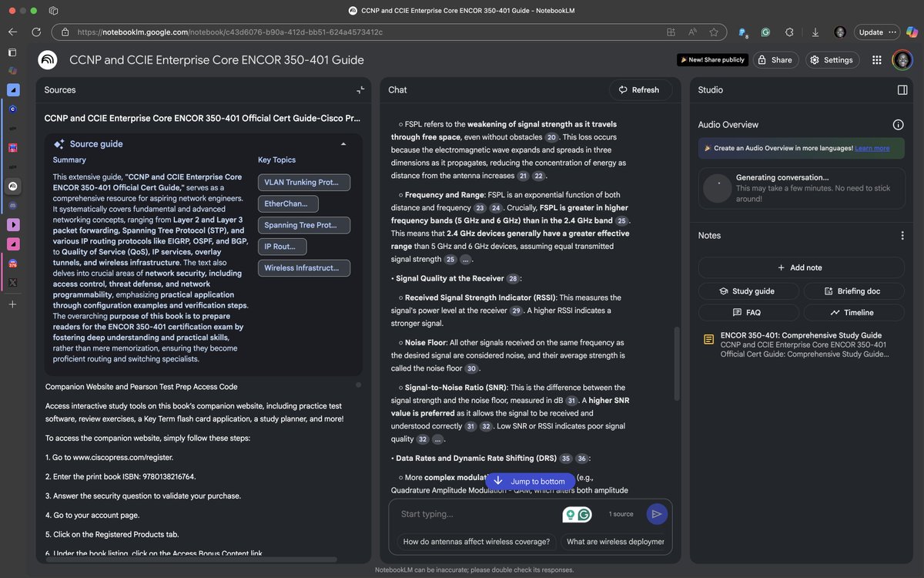Viewport: 924px width, 578px height.
Task: Collapse the Source guide section
Action: pyautogui.click(x=343, y=144)
